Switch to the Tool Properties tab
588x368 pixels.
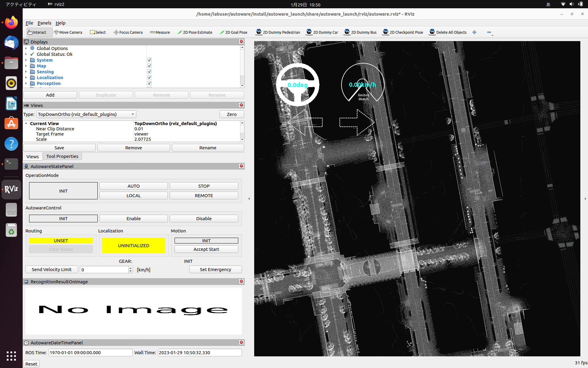click(x=62, y=156)
